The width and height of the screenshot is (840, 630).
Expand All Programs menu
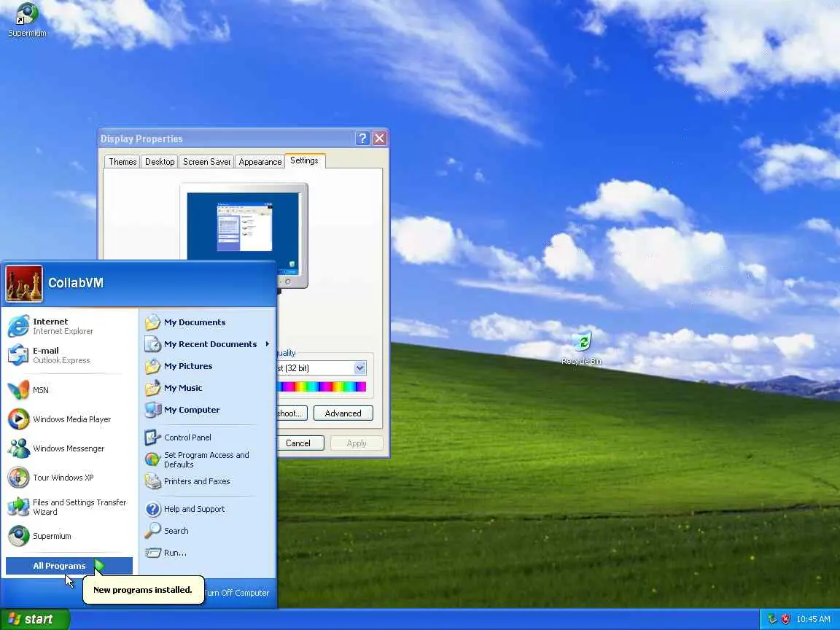[69, 566]
